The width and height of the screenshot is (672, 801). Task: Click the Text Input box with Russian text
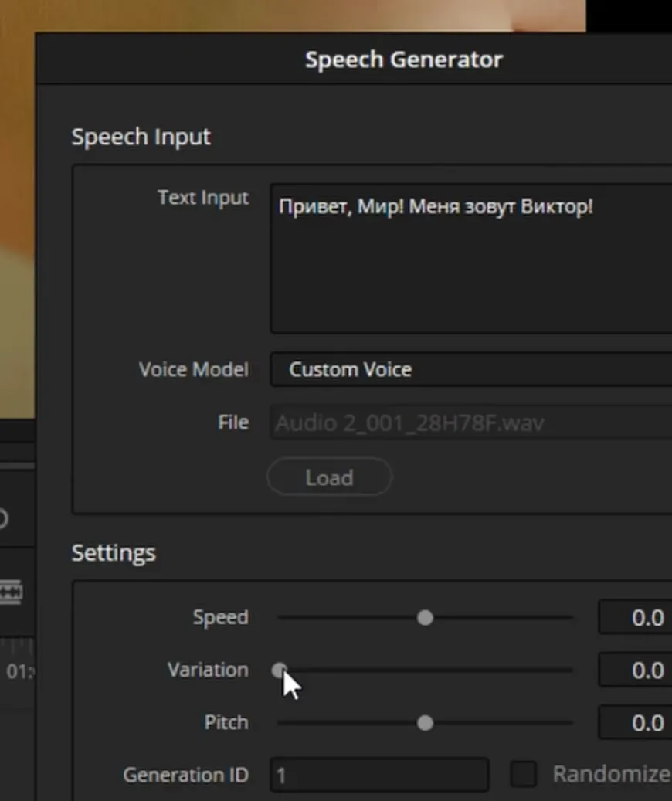tap(471, 259)
